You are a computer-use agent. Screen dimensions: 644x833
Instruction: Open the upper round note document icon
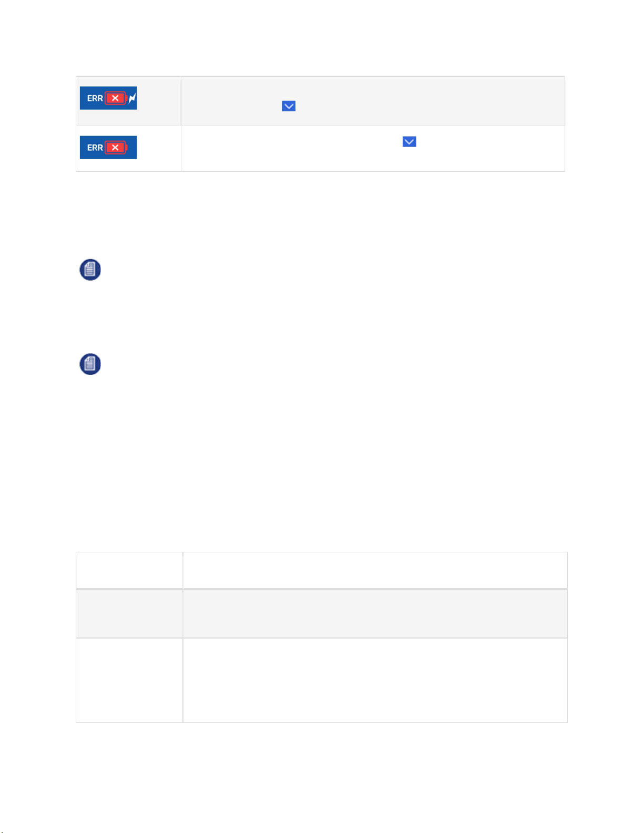tap(90, 270)
